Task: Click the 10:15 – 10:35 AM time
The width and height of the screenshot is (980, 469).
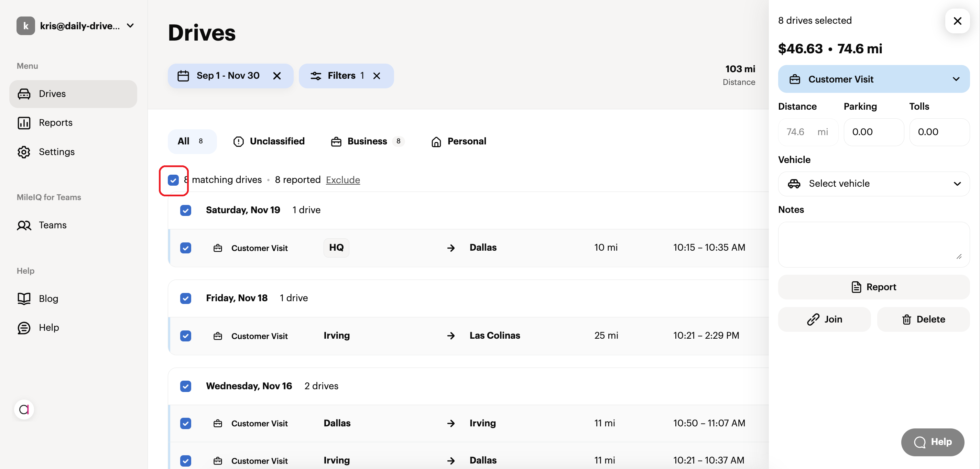Action: [x=709, y=248]
